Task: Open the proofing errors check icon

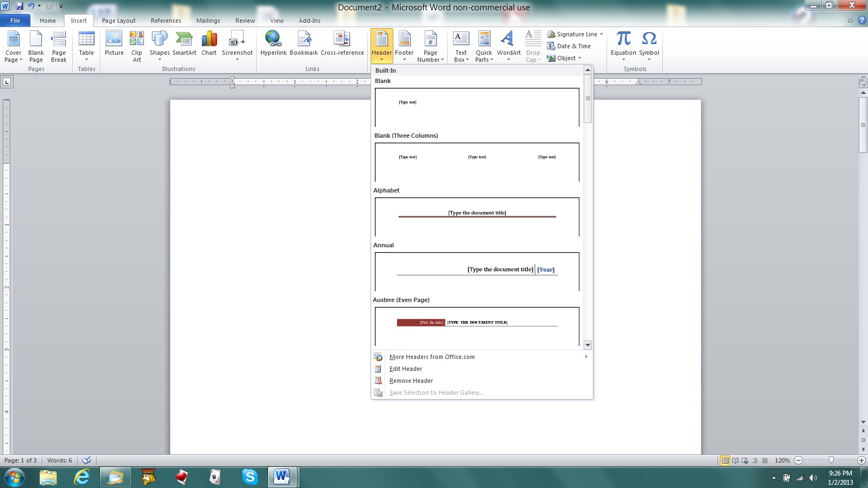Action: pyautogui.click(x=86, y=460)
